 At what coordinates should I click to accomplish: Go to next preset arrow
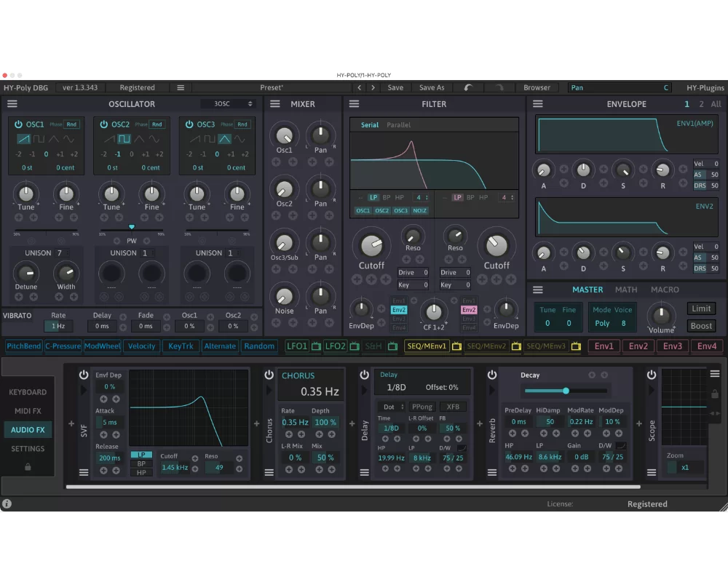point(373,88)
